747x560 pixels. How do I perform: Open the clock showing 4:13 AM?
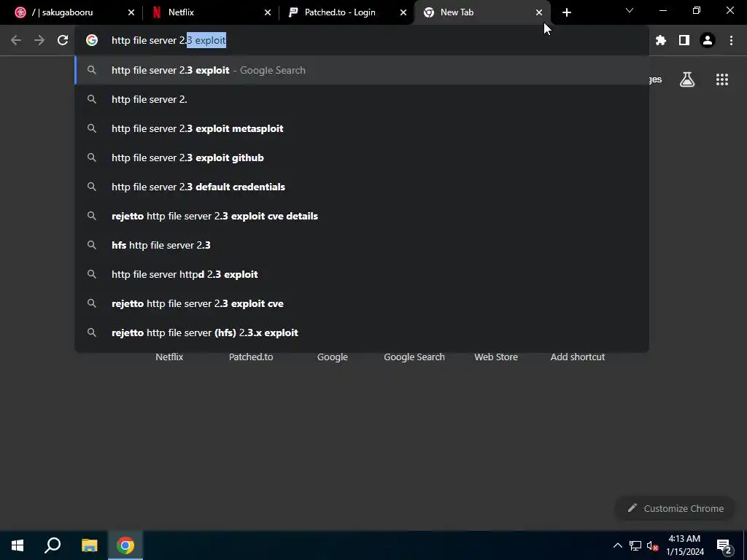click(684, 545)
